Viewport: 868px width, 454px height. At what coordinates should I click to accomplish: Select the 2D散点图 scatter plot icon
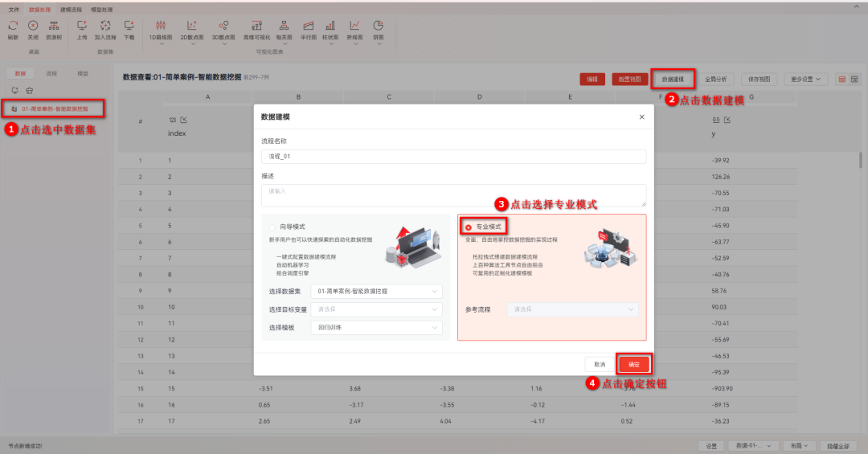[192, 26]
